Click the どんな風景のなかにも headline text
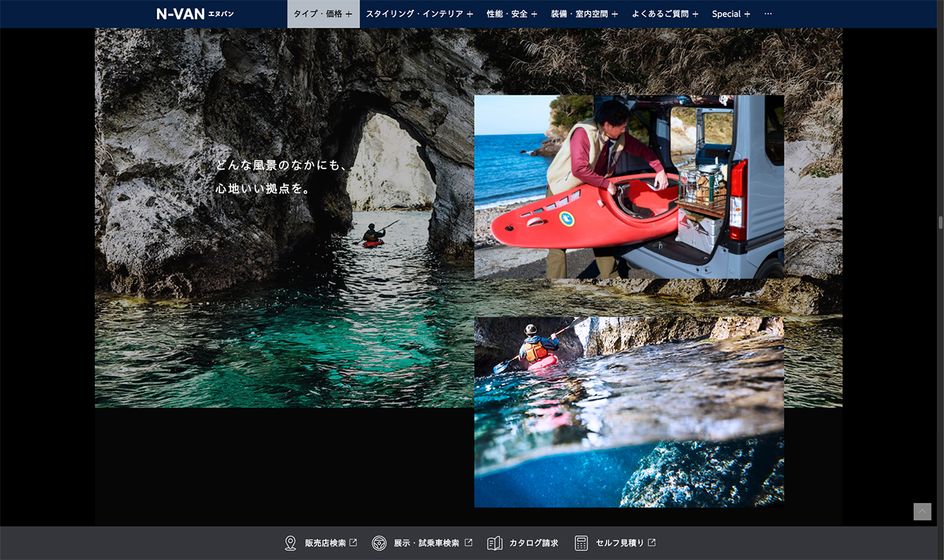 282,166
